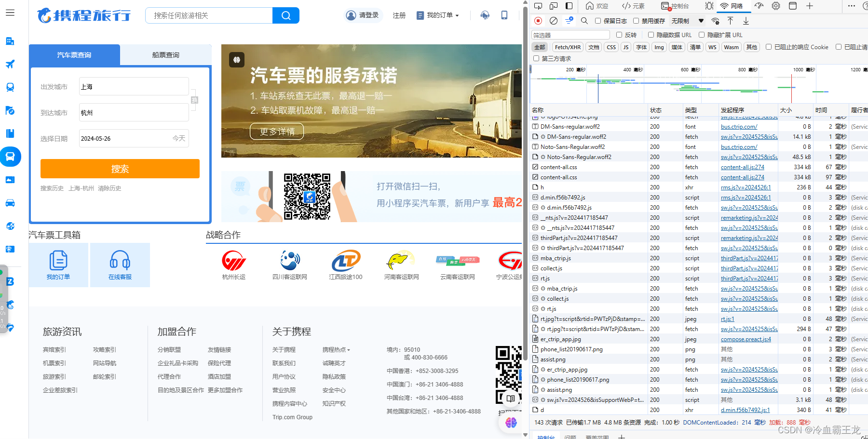Switch to the 船票查询 tab
868x439 pixels.
click(165, 55)
